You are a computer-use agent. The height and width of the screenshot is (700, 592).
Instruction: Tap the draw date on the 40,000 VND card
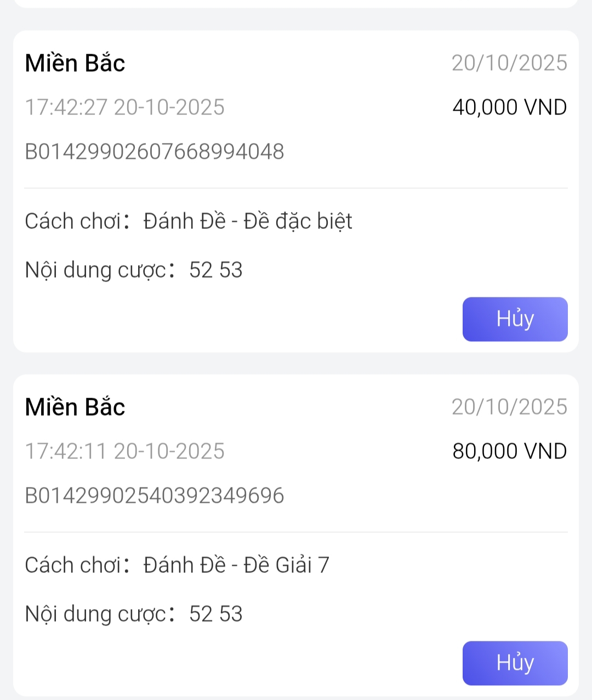(509, 63)
